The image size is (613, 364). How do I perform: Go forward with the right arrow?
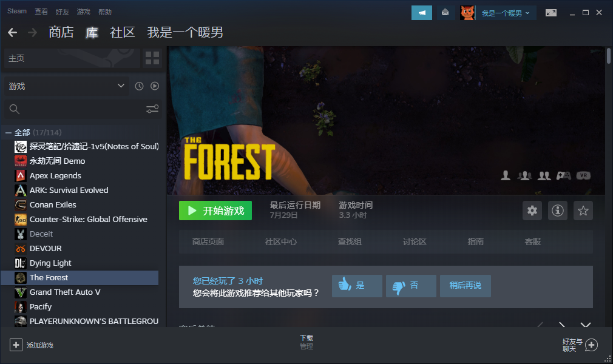pos(32,32)
